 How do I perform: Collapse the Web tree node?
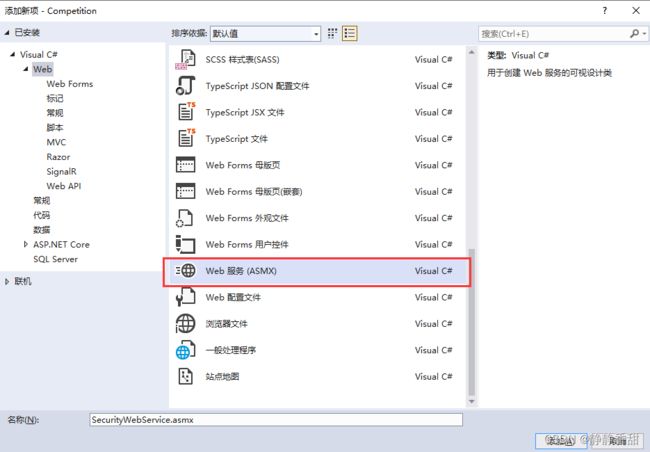26,69
